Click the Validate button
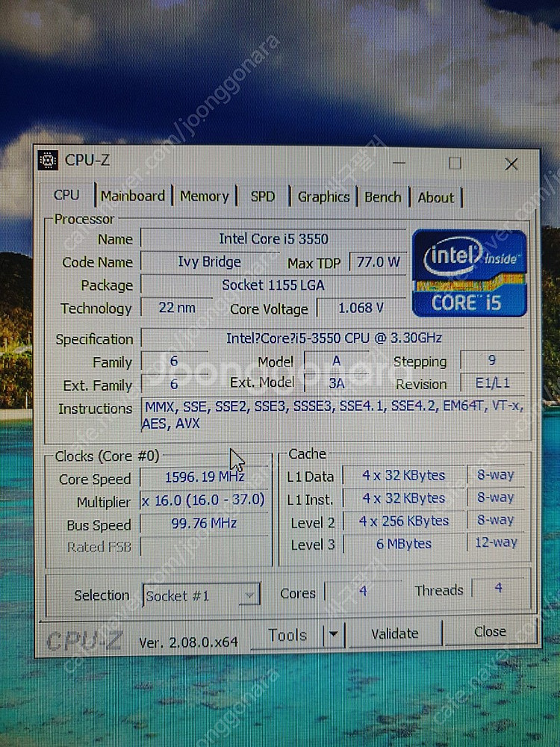 point(395,633)
